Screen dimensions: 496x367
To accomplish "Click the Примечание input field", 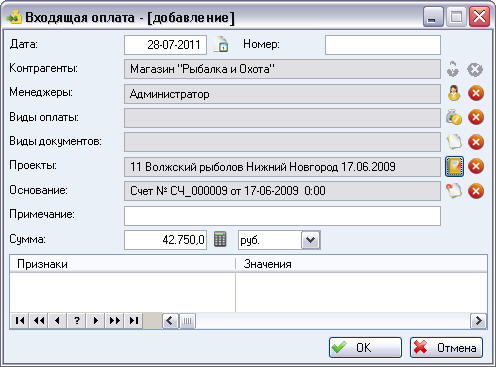I will 282,216.
